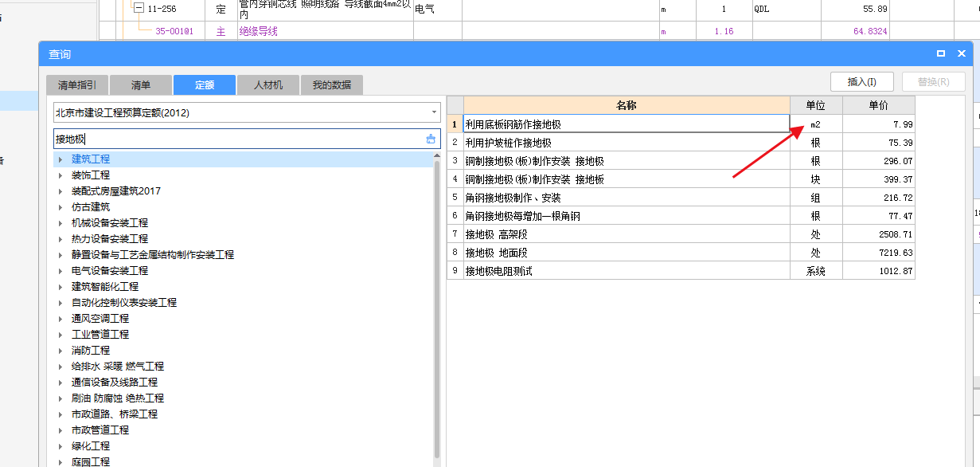The image size is (980, 467).
Task: Click the 7.99 price cell
Action: [x=879, y=124]
